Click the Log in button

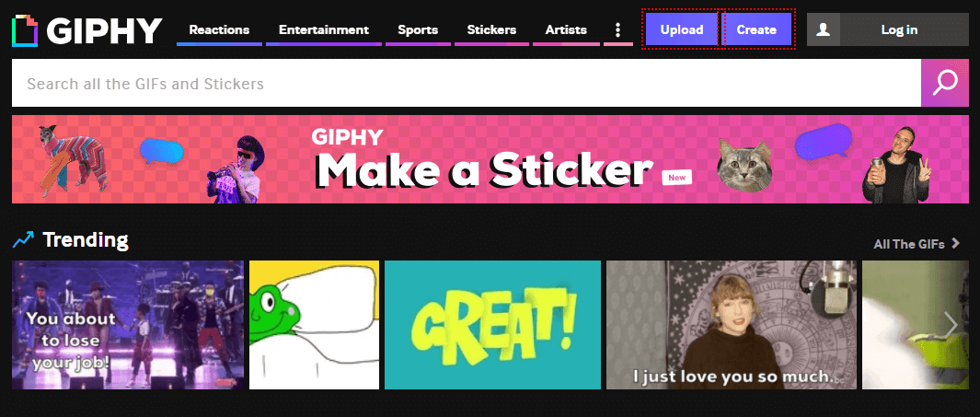(x=899, y=30)
